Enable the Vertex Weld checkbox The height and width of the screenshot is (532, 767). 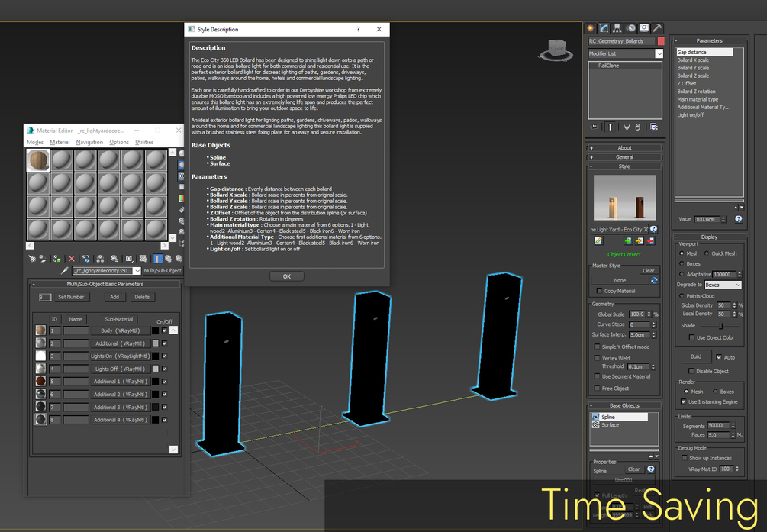pyautogui.click(x=597, y=358)
